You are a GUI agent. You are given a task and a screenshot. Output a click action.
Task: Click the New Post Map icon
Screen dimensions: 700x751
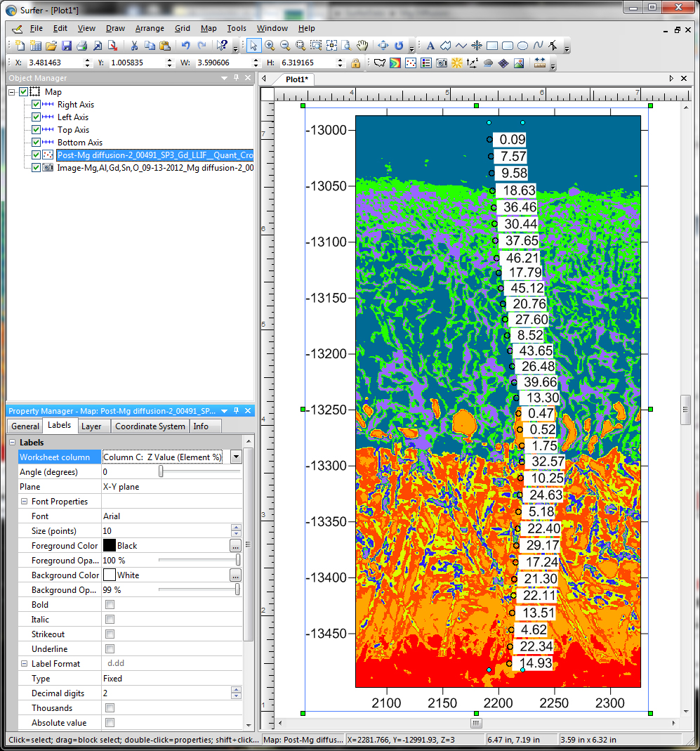pos(411,63)
